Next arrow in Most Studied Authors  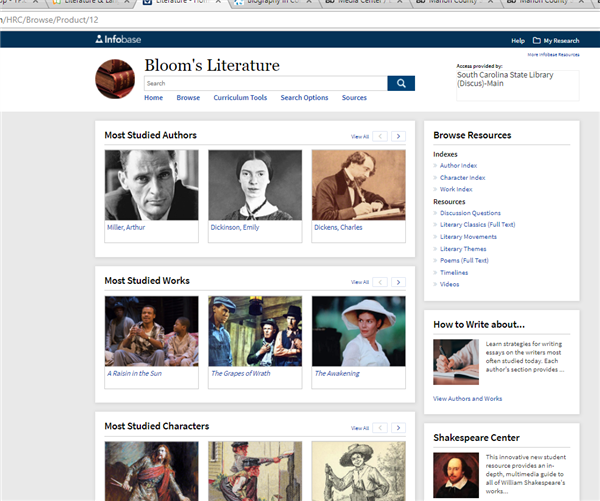pos(398,136)
